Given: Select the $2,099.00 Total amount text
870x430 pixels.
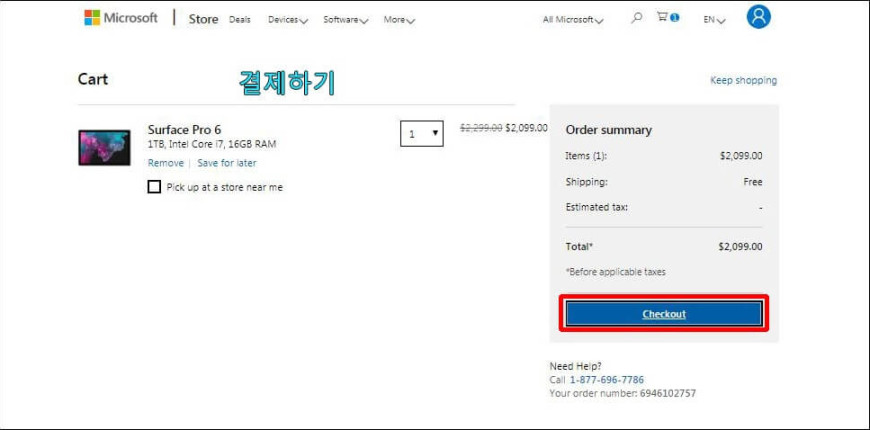Looking at the screenshot, I should point(740,246).
